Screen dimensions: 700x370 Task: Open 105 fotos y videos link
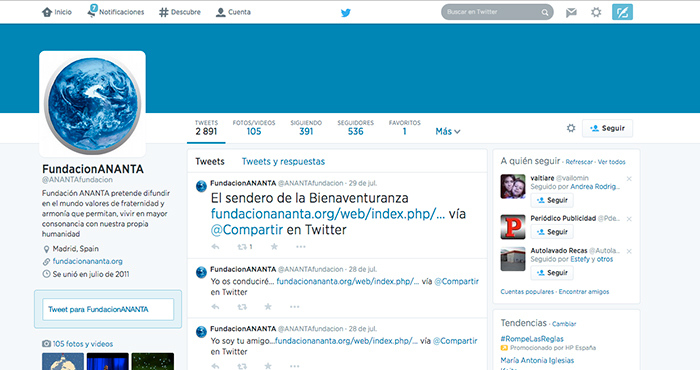click(x=83, y=344)
